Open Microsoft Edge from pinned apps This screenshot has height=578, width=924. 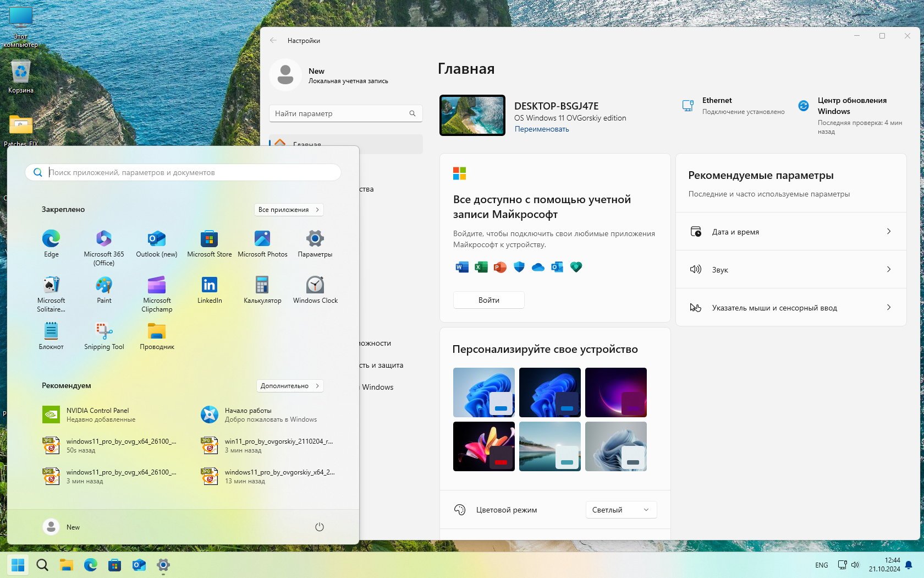(x=51, y=239)
